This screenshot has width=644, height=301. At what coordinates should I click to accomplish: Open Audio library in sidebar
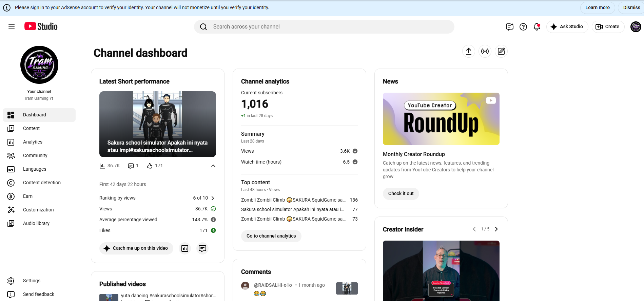tap(39, 224)
